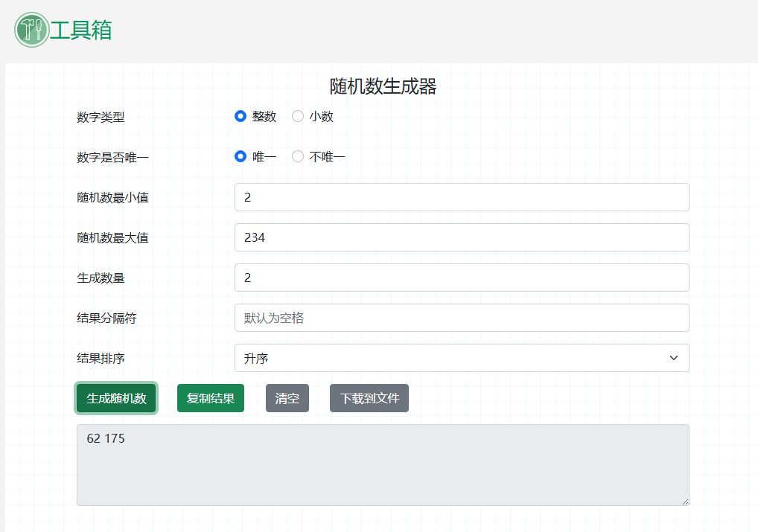
Task: Select the 整数 radio button
Action: click(x=241, y=116)
